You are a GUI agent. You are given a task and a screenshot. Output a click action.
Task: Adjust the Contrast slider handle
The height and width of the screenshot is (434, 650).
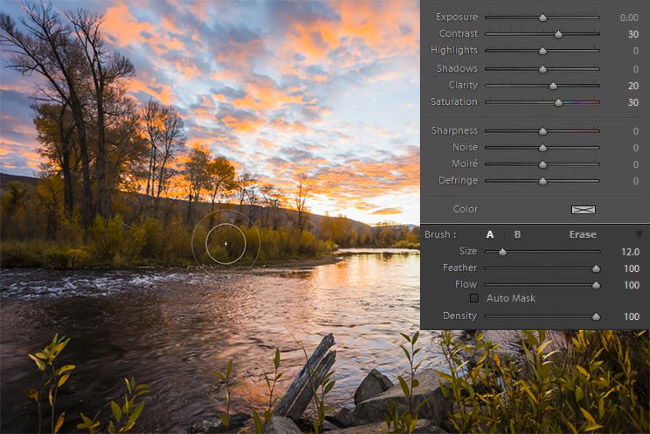pyautogui.click(x=558, y=34)
